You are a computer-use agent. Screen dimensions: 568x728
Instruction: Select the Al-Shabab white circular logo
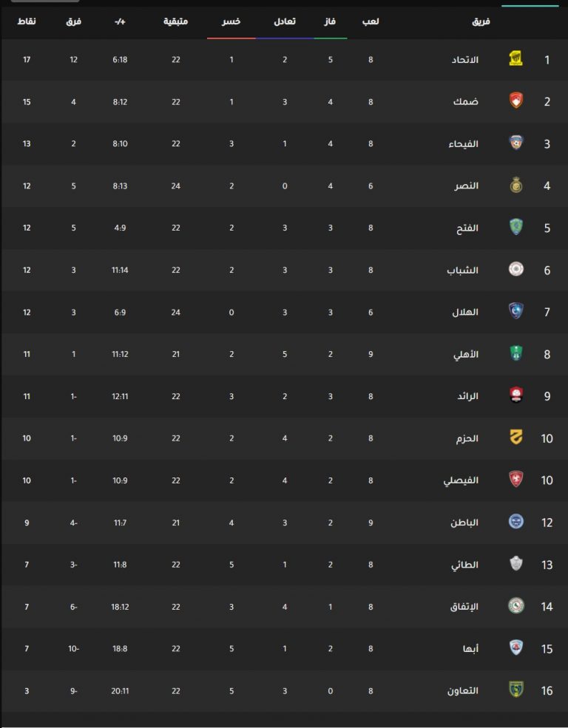point(516,269)
